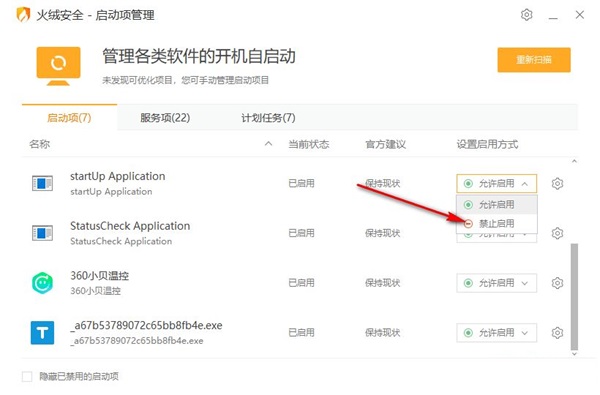Select the StatusCheck Application row name

click(x=130, y=226)
